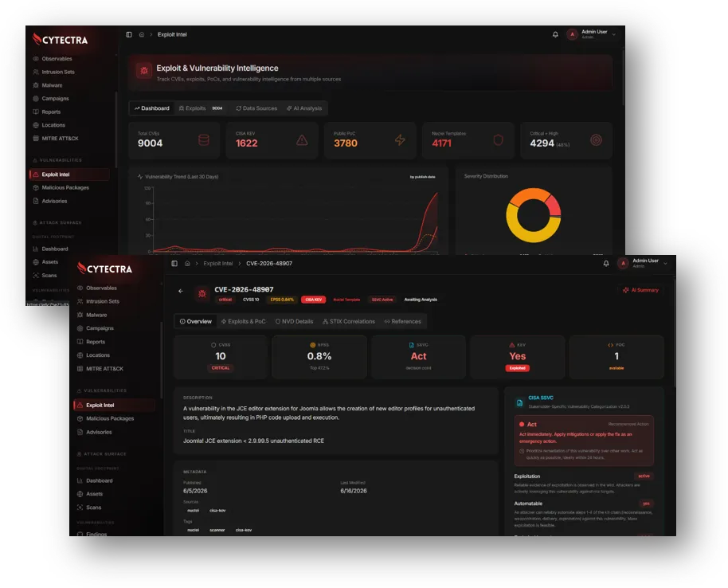
Task: Open notifications bell in back dashboard window
Action: [555, 34]
